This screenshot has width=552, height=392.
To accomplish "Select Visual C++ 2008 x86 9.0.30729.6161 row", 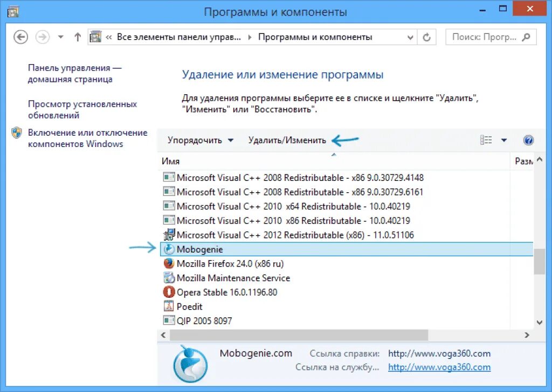I will click(347, 192).
